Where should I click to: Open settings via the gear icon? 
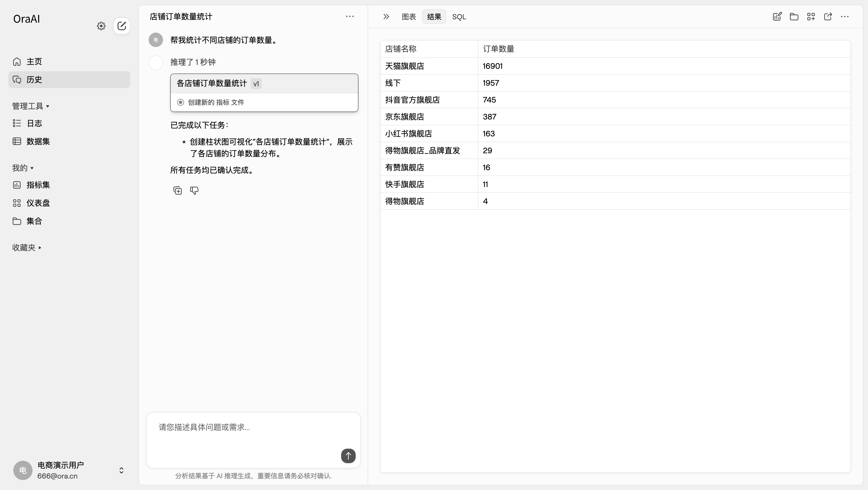tap(101, 26)
